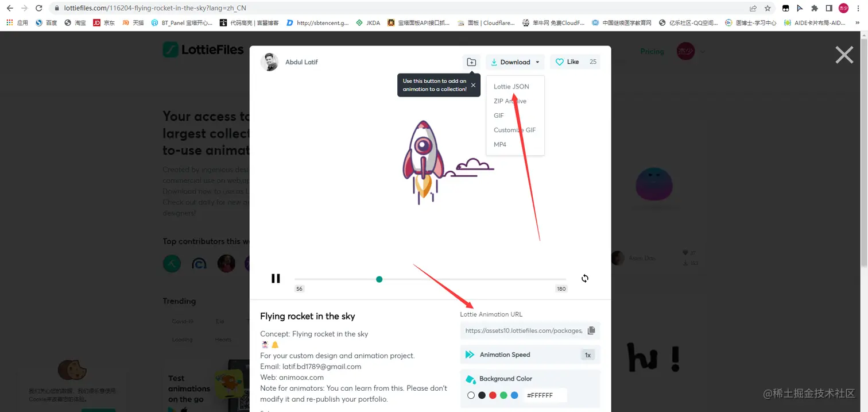Select the blue background color swatch

(514, 395)
